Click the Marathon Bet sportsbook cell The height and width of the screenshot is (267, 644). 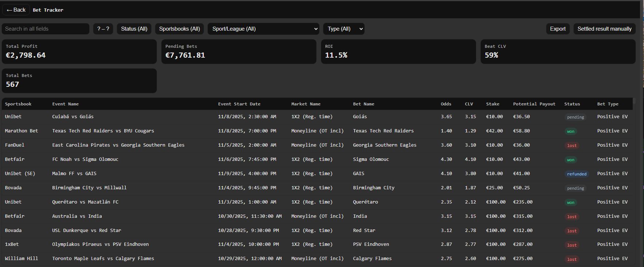tap(21, 131)
